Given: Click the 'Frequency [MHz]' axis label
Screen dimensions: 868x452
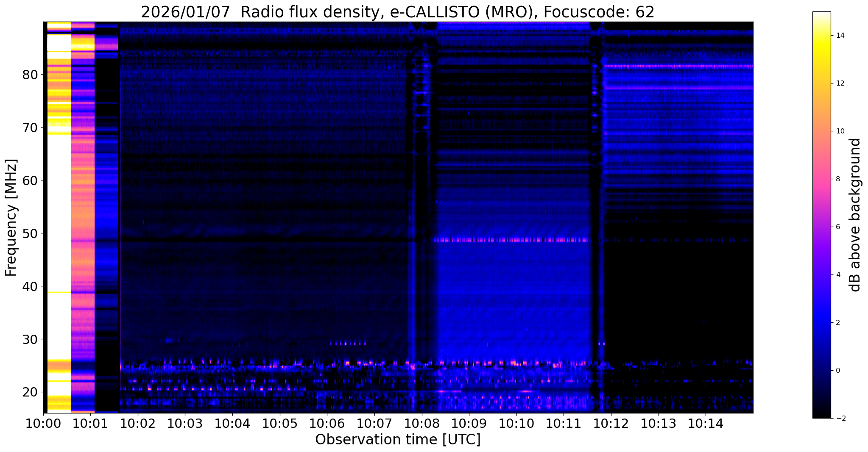Looking at the screenshot, I should [11, 218].
